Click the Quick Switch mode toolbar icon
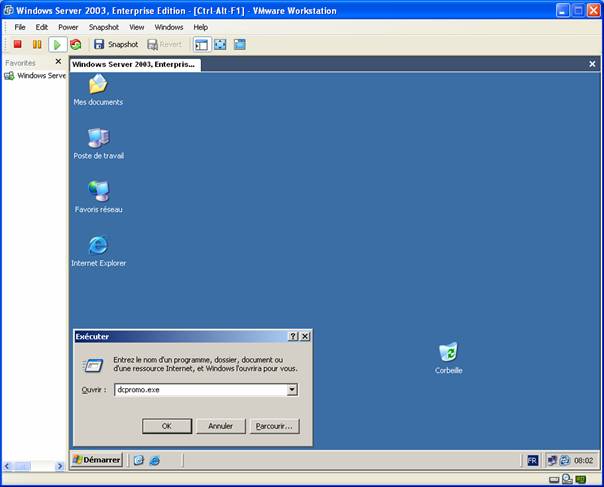This screenshot has width=604, height=487. click(240, 44)
